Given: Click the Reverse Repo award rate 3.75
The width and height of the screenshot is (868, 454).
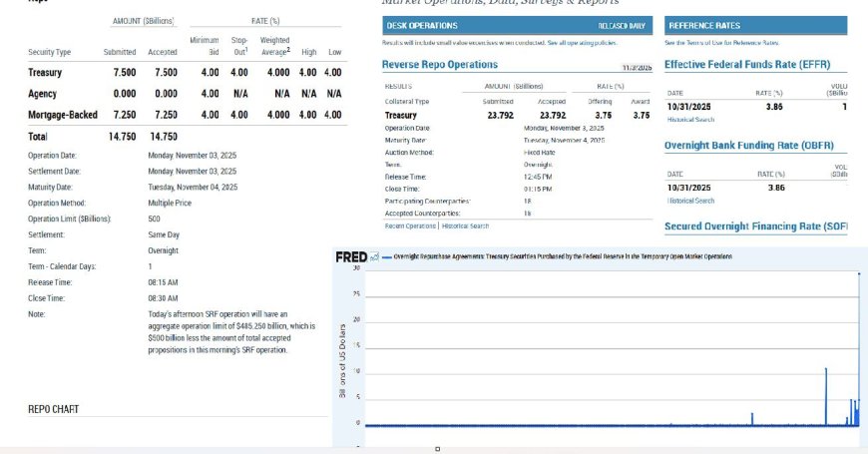Looking at the screenshot, I should point(642,115).
